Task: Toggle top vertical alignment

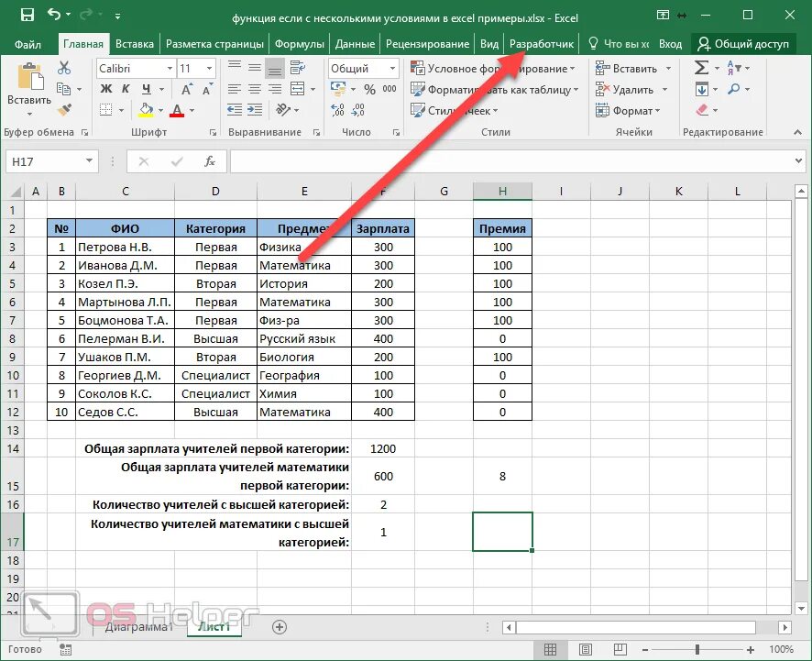Action: click(235, 67)
